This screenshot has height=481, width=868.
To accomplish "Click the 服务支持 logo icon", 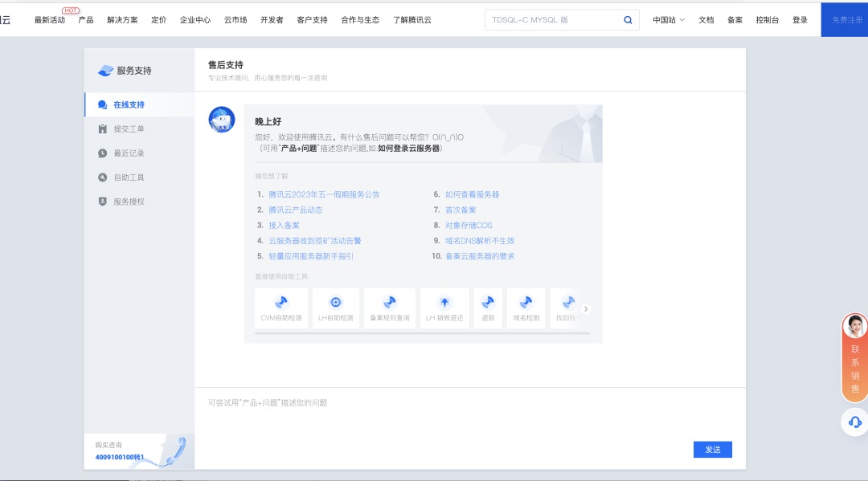I will [x=105, y=71].
